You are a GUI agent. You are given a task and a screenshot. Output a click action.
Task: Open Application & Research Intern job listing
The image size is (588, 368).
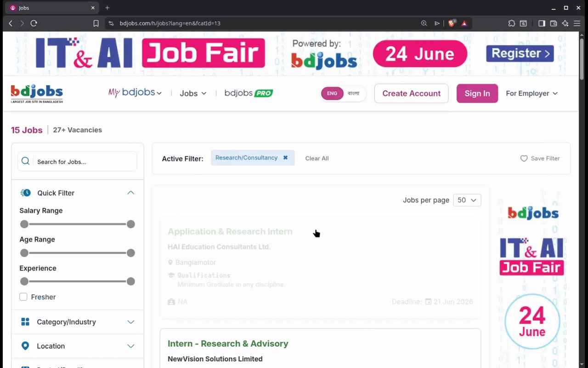pos(230,231)
